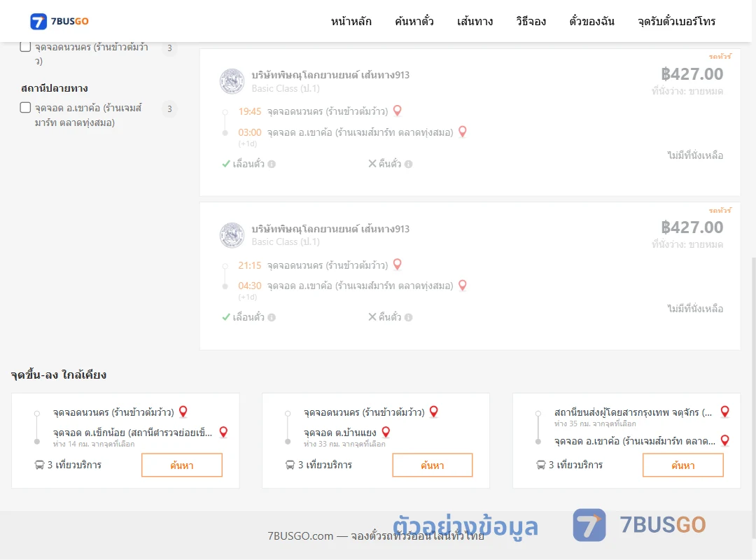
Task: Open the จุดรับตั๋วเบอร์โทร menu item
Action: 676,21
